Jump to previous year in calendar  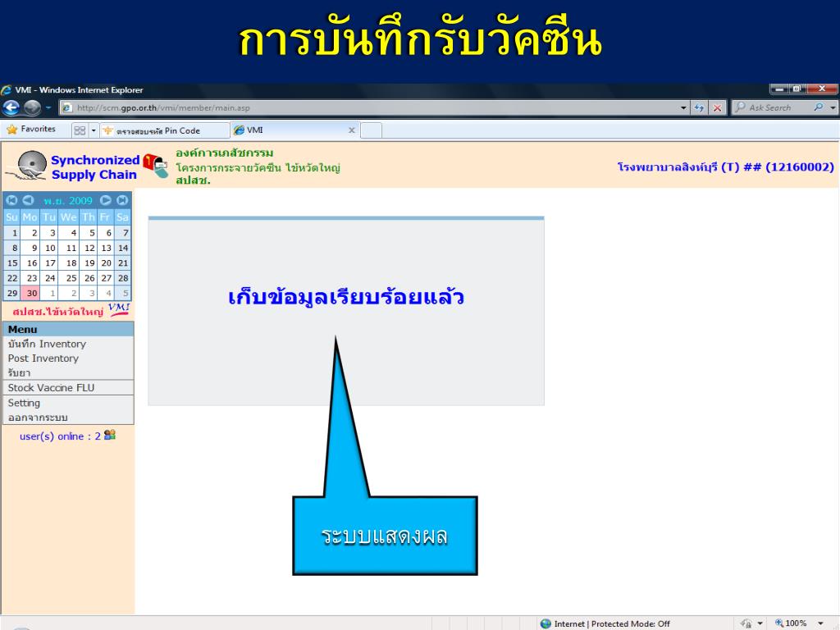coord(11,200)
